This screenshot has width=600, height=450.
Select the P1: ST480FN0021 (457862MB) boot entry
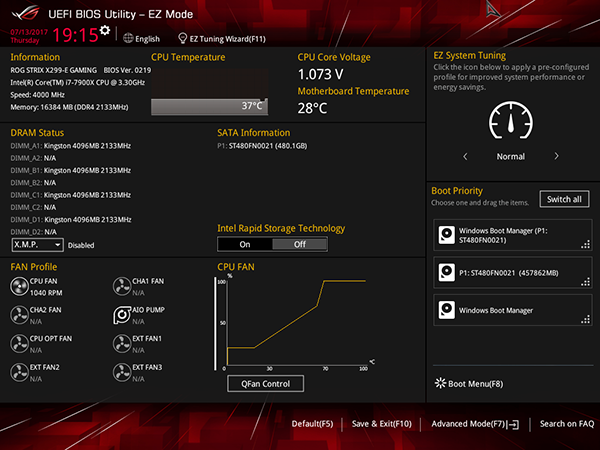pyautogui.click(x=513, y=272)
